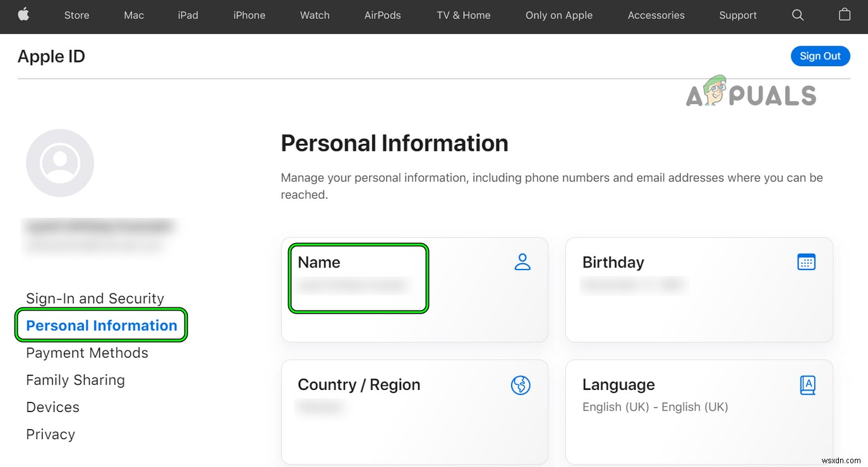
Task: Click the globe icon on Country / Region card
Action: pos(521,385)
